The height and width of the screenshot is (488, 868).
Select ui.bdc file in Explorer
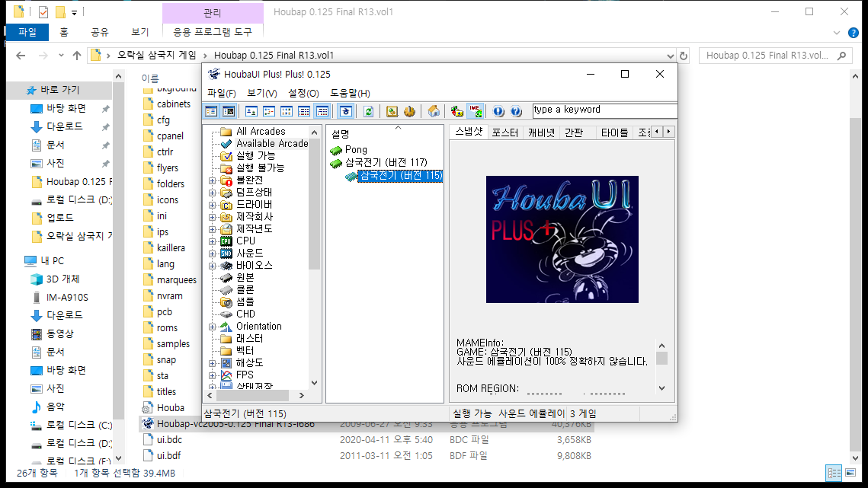pyautogui.click(x=169, y=440)
